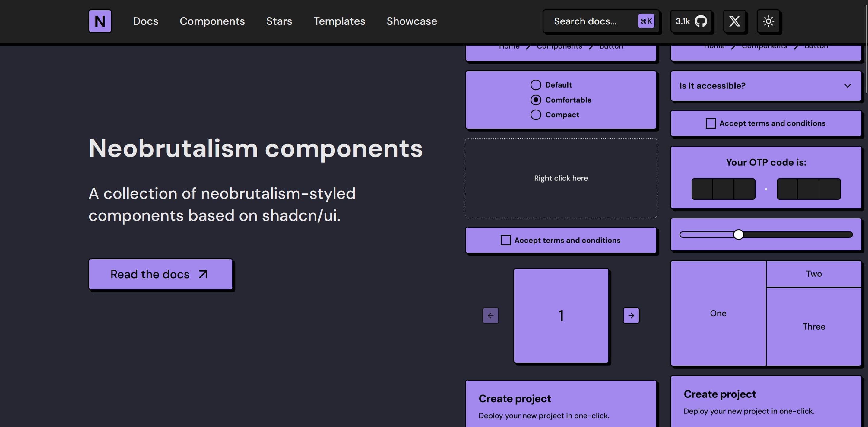The height and width of the screenshot is (427, 868).
Task: Click right card 'Create project' heading
Action: coord(720,394)
